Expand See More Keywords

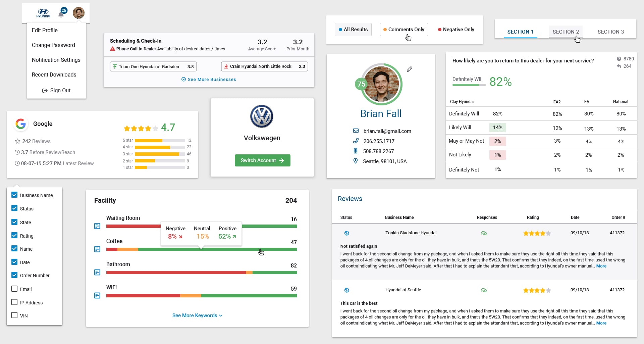(x=197, y=315)
